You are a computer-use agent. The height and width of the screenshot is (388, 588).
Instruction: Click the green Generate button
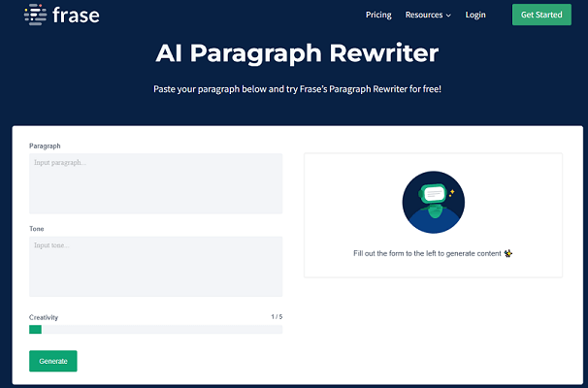53,361
